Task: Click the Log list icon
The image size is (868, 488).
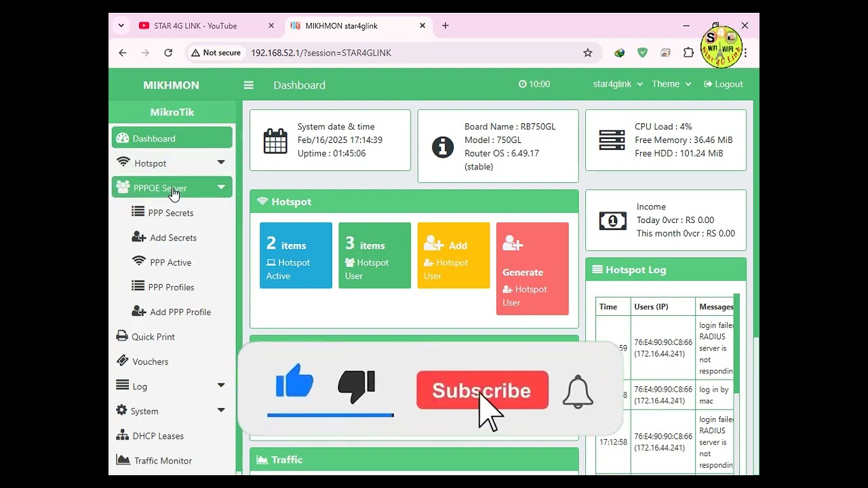Action: click(122, 385)
